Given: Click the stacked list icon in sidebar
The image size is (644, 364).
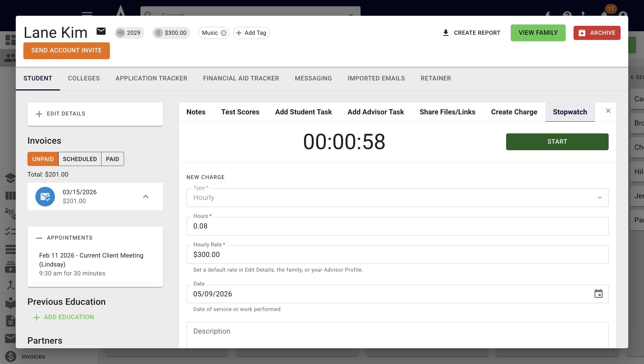Looking at the screenshot, I should (x=10, y=249).
